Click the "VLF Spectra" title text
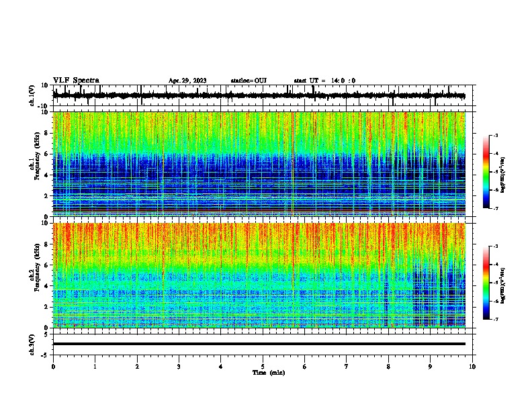Viewport: 532px width, 411px height. tap(76, 81)
